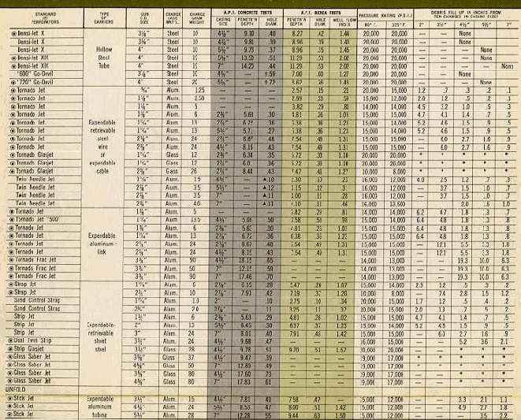Click the 1.57 well flow index value
This screenshot has width=521, height=420.
(x=341, y=350)
